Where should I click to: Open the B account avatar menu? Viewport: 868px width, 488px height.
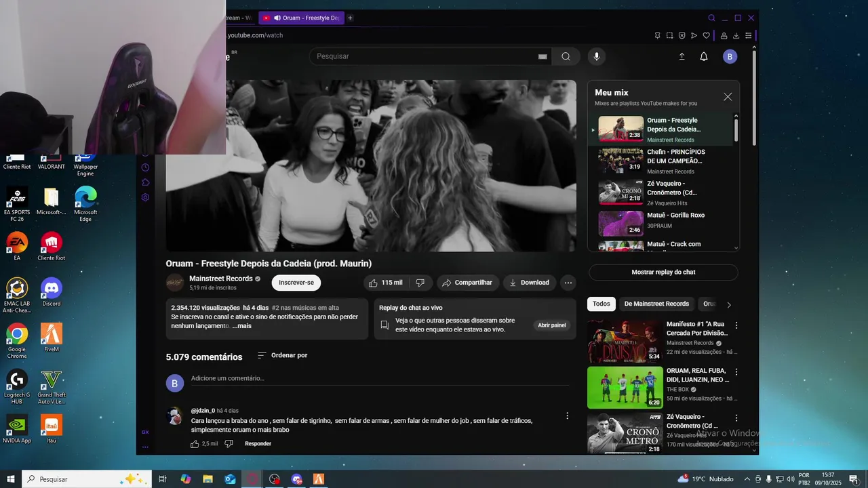pyautogui.click(x=730, y=56)
